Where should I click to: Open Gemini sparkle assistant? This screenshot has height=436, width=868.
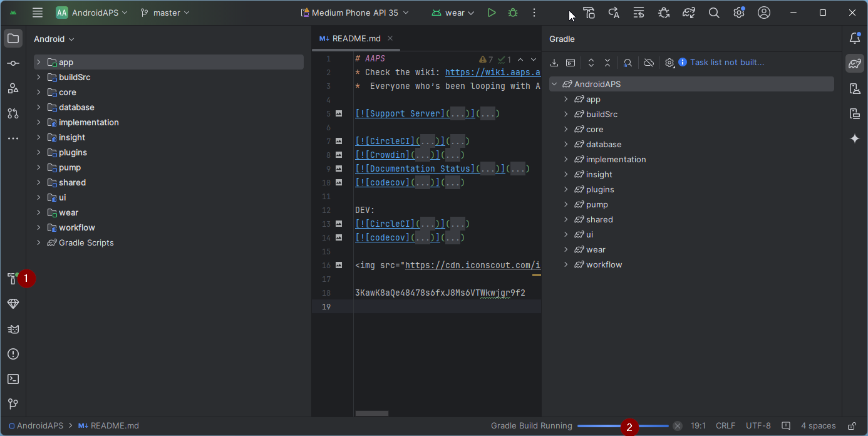855,138
